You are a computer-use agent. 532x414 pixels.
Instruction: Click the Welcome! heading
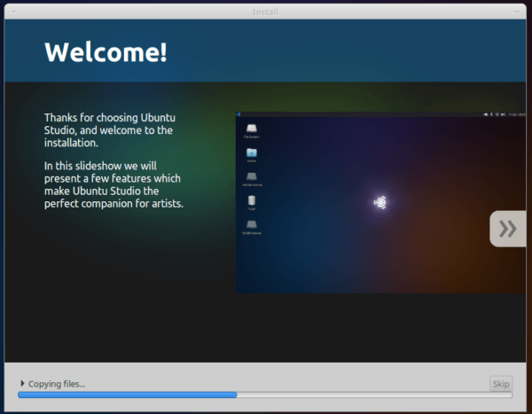coord(106,52)
